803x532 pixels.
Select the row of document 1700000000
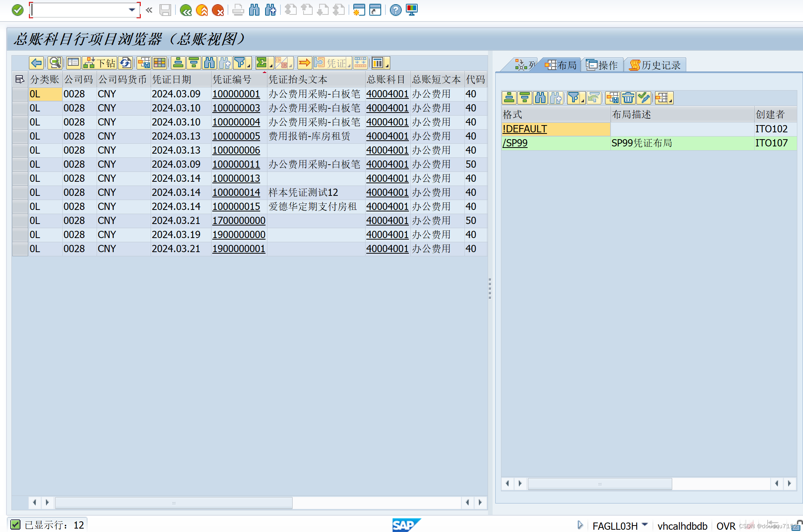point(20,221)
